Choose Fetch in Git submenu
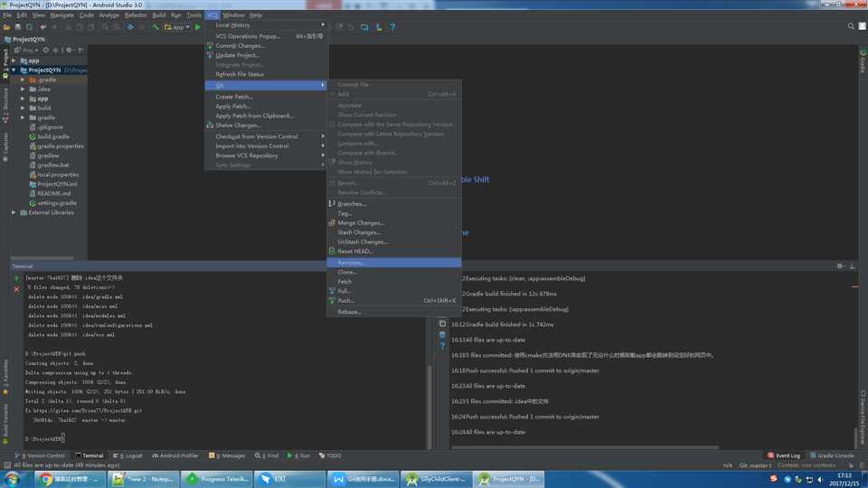The height and width of the screenshot is (488, 868). 393,282
